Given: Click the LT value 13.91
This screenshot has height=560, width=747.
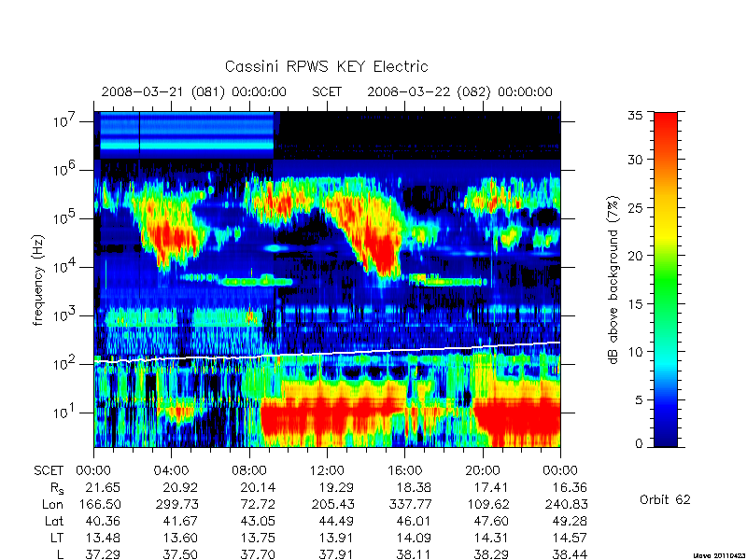Looking at the screenshot, I should (x=336, y=538).
